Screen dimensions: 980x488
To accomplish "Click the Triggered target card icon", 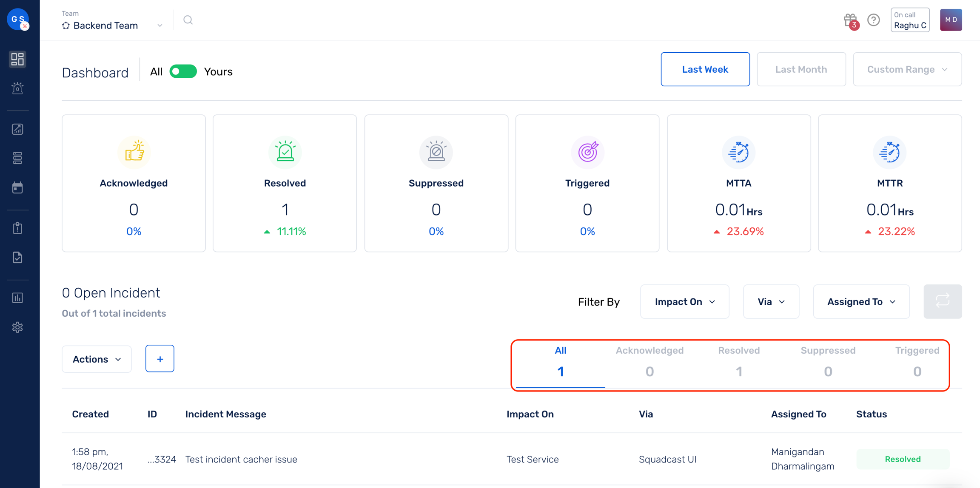I will (587, 152).
